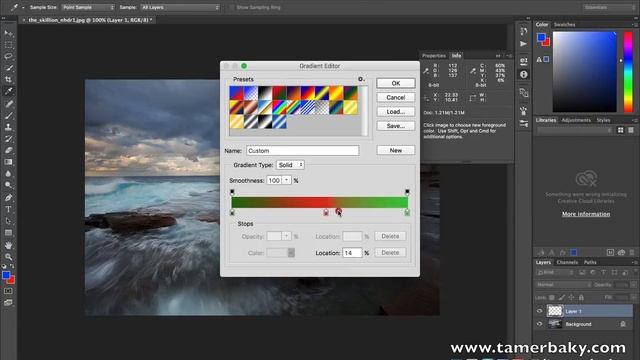640x360 pixels.
Task: Click the hue slider in Color panel
Action: (x=628, y=72)
